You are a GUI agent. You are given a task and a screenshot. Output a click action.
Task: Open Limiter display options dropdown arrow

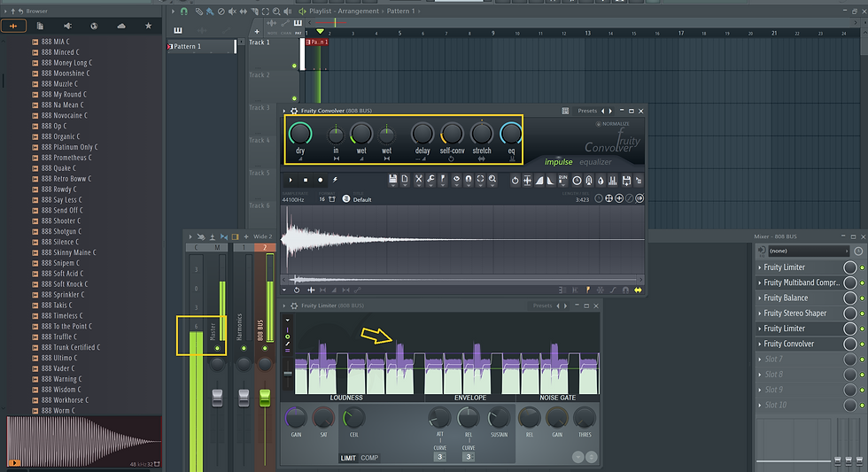(287, 320)
